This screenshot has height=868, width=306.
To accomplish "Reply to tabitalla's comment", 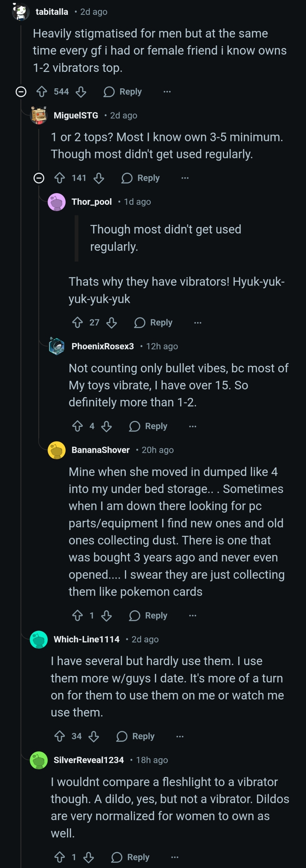I will click(x=123, y=92).
